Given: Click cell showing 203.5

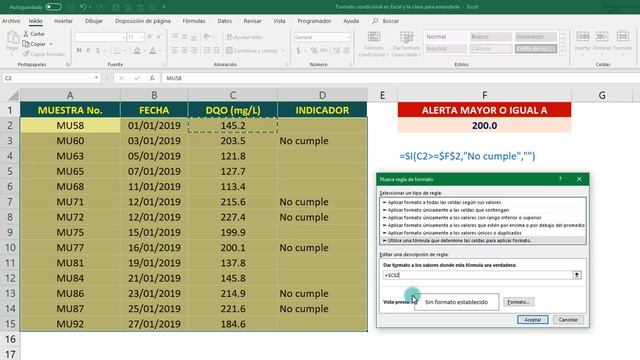Looking at the screenshot, I should [x=233, y=141].
